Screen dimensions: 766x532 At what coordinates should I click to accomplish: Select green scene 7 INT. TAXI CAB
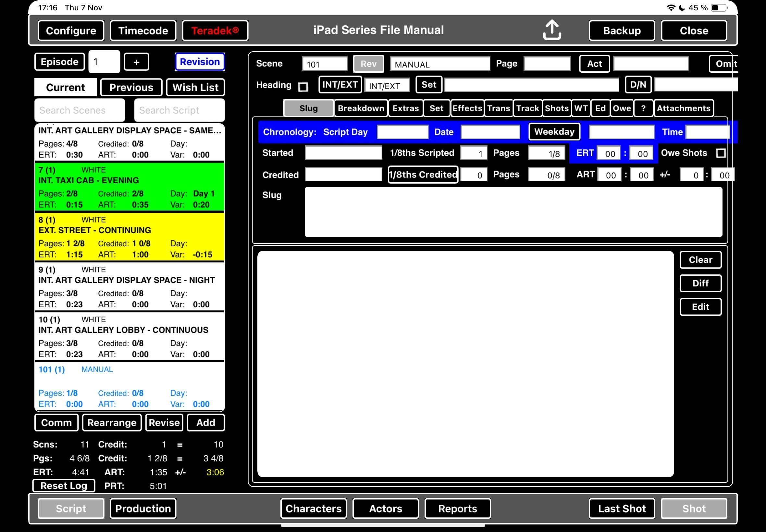coord(130,187)
